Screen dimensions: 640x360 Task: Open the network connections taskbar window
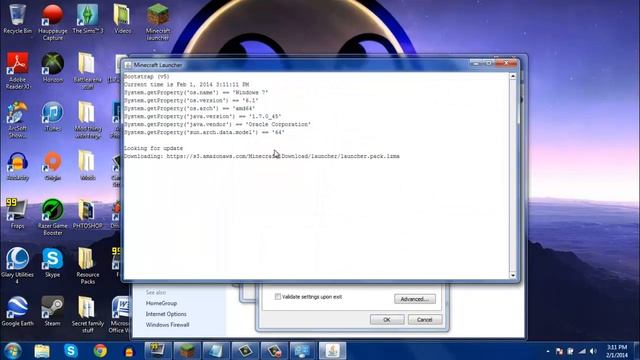(303, 351)
